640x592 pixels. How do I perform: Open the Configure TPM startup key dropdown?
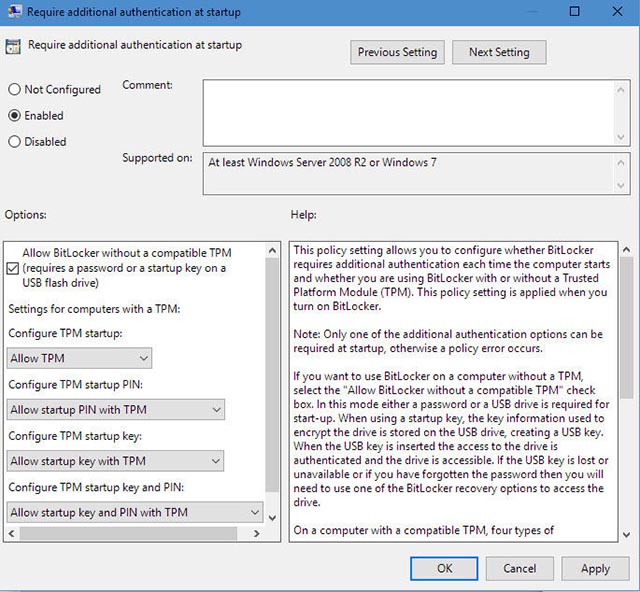(x=115, y=461)
